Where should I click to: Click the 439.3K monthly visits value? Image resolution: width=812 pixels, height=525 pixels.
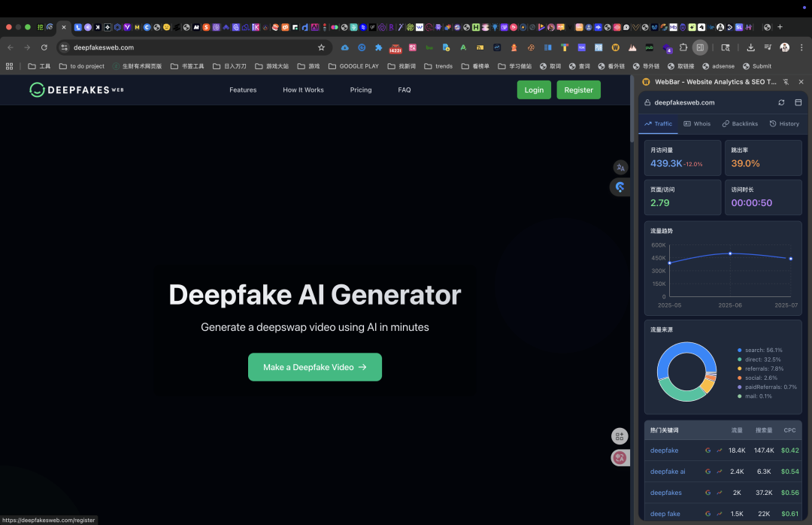pos(666,163)
